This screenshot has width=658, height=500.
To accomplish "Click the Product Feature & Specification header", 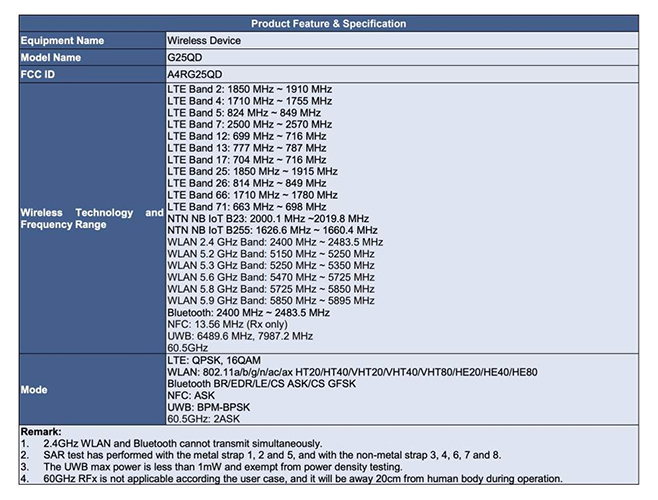I will point(329,24).
